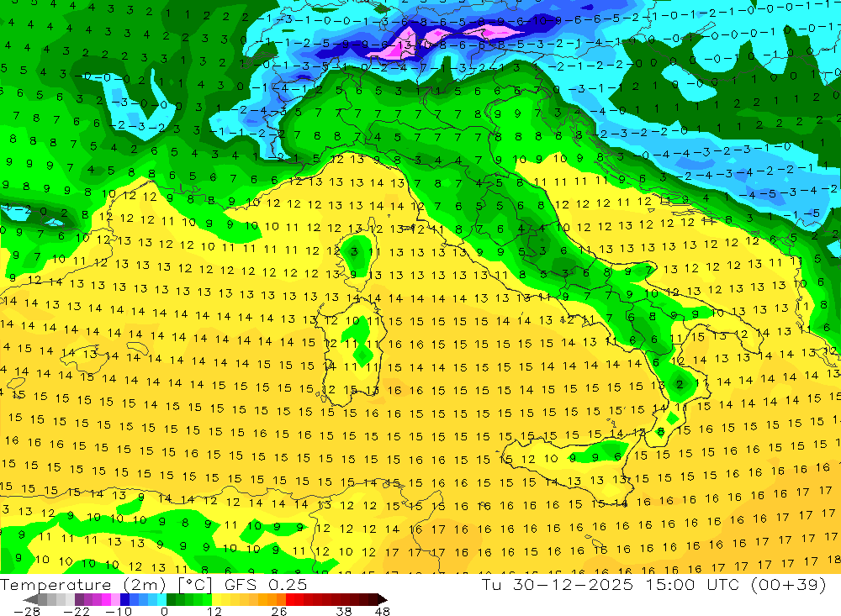Image resolution: width=841 pixels, height=616 pixels.
Task: Click the '-22' legend label
Action: coord(77,611)
